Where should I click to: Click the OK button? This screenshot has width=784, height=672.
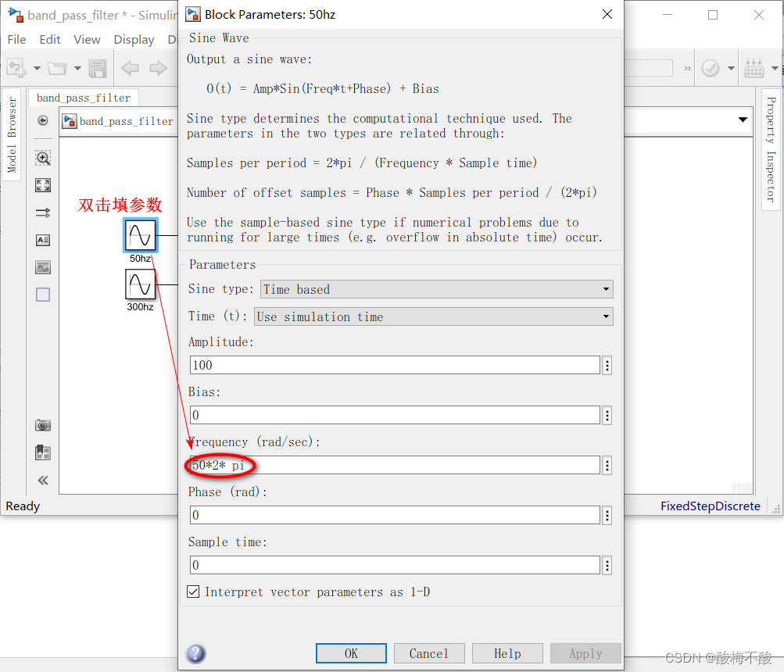[351, 653]
